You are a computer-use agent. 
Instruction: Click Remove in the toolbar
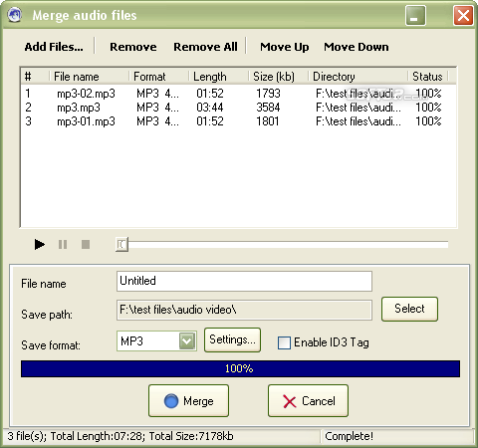coord(133,47)
